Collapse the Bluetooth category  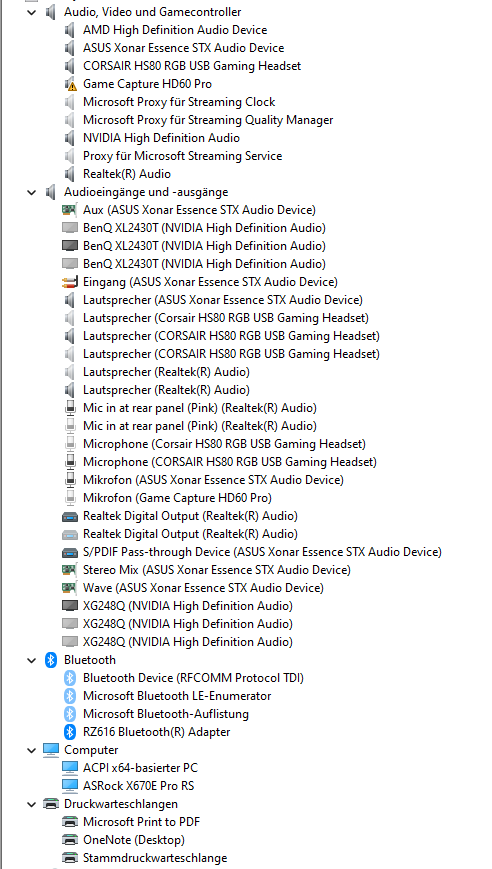[31, 660]
